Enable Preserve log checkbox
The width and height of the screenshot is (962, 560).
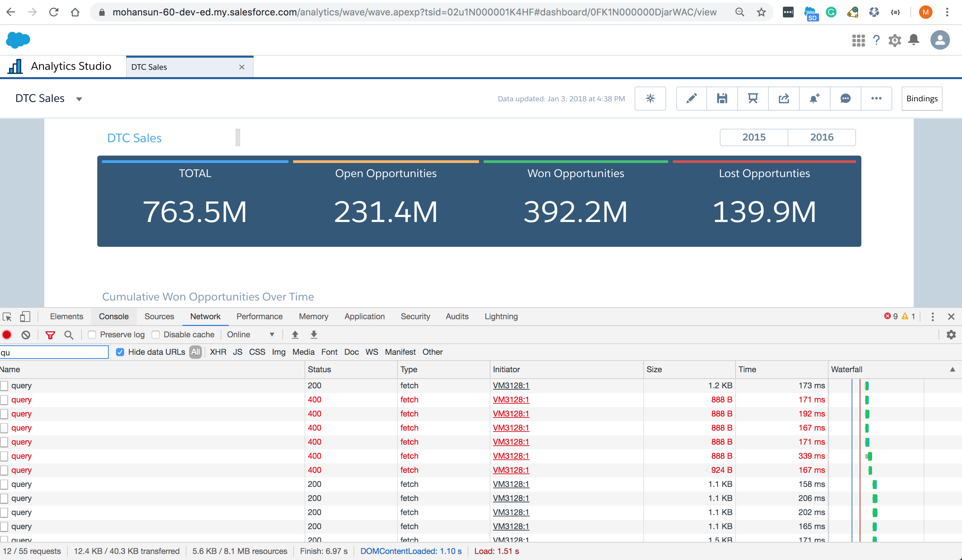click(92, 335)
